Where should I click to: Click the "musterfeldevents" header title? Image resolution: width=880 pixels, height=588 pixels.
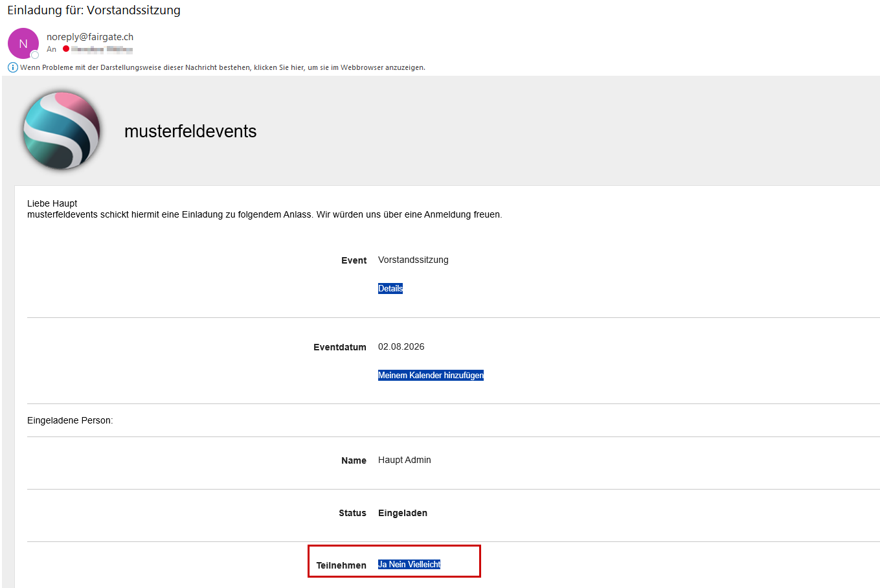coord(190,131)
